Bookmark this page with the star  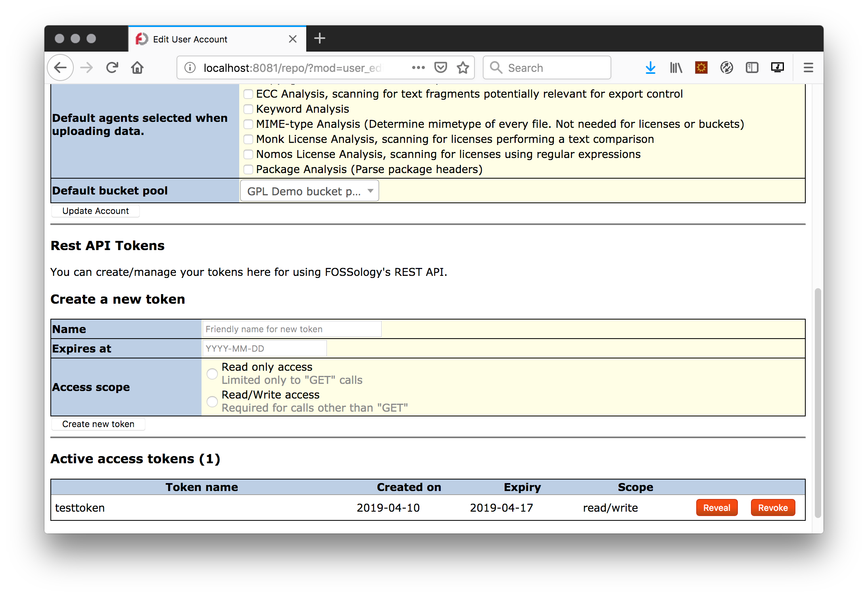click(x=463, y=68)
